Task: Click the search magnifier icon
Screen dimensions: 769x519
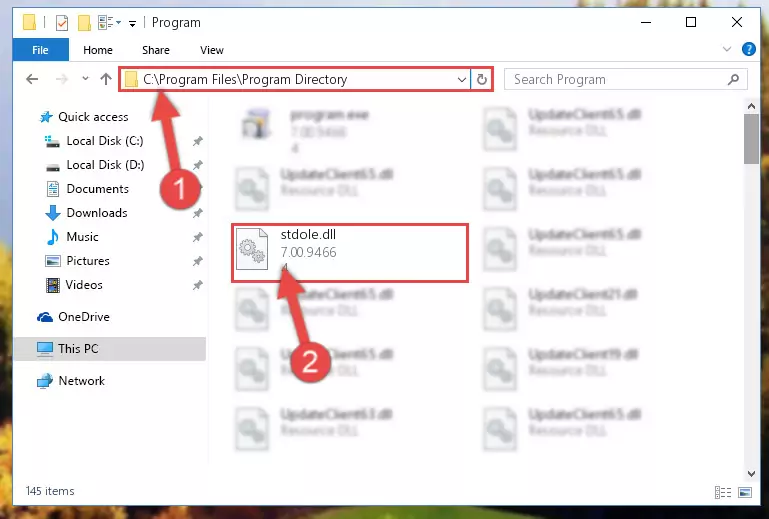Action: [734, 79]
